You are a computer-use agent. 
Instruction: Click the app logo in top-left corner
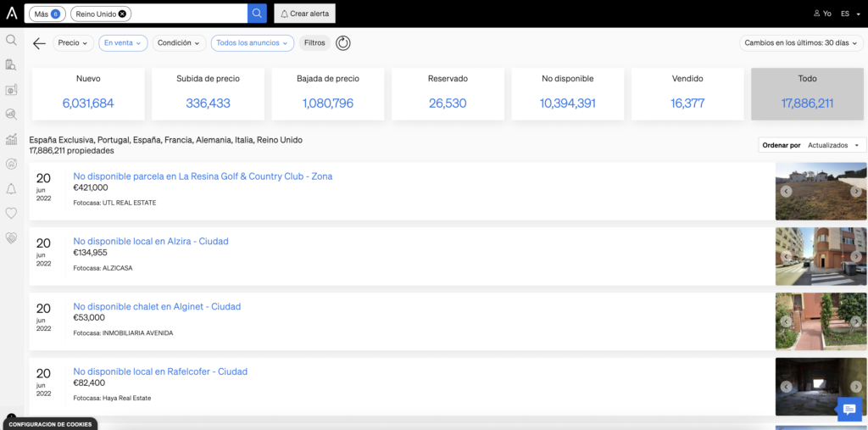(12, 14)
